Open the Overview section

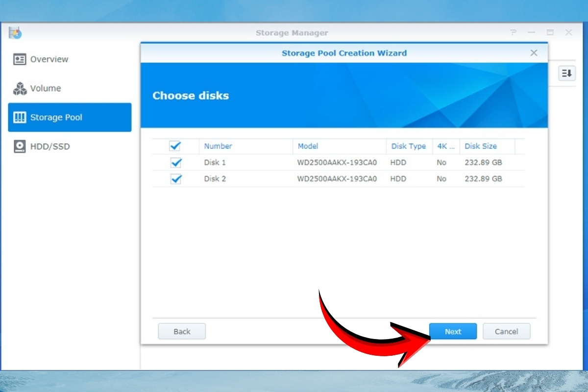click(70, 59)
